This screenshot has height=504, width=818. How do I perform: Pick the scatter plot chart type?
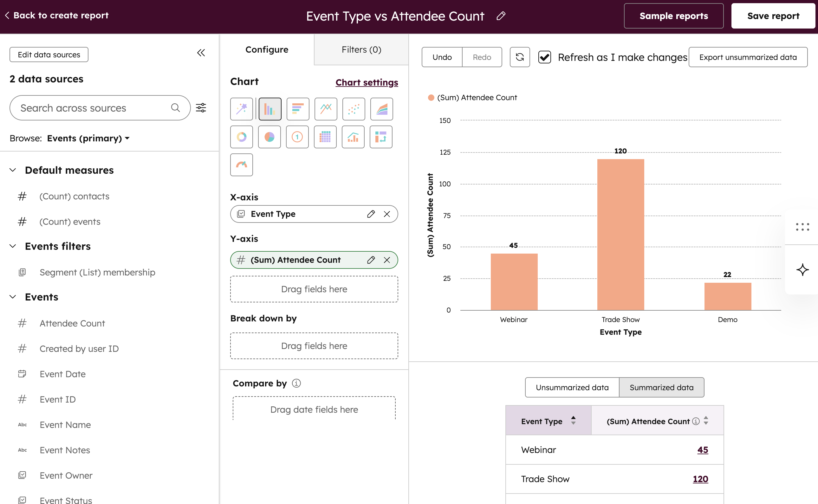(x=354, y=109)
